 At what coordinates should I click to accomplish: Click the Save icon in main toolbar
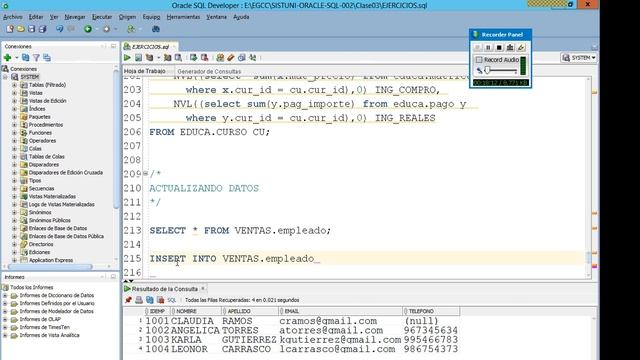31,29
